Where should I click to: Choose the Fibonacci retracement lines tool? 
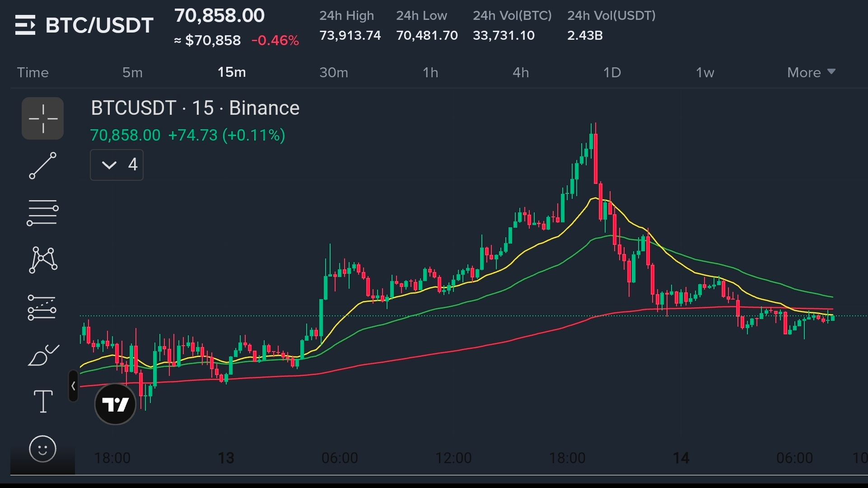tap(43, 213)
